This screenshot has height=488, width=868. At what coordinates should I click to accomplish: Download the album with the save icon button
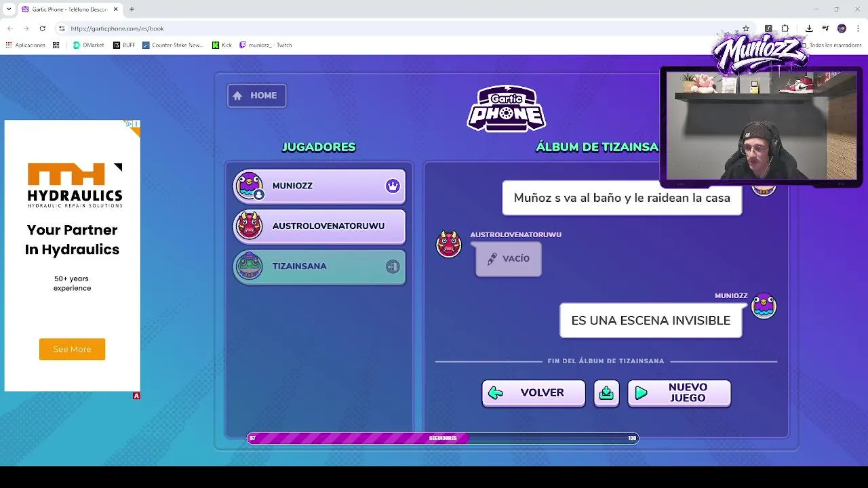click(606, 393)
